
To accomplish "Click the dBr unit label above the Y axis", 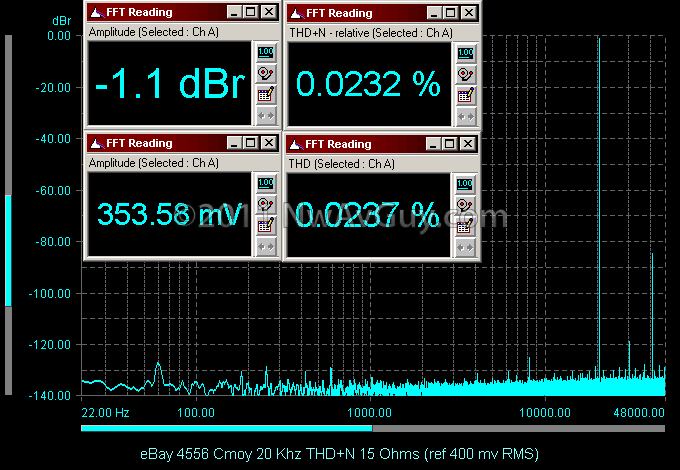I will coord(62,21).
